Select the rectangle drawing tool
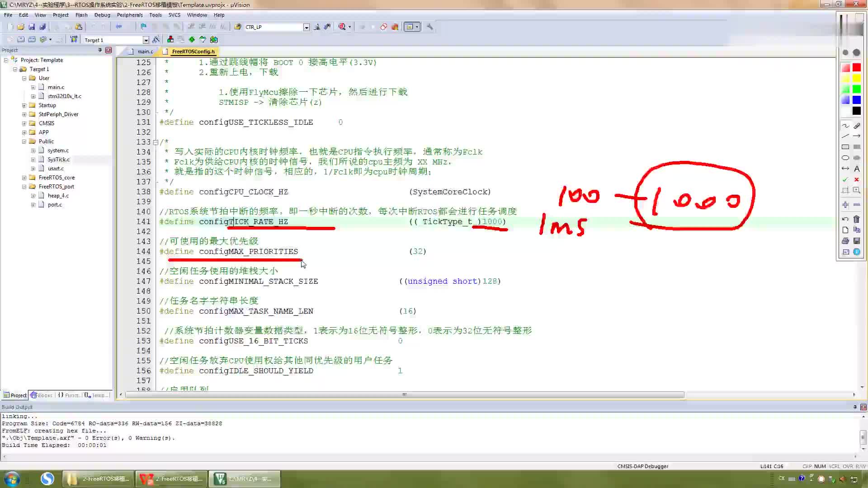The width and height of the screenshot is (868, 488). pyautogui.click(x=845, y=147)
